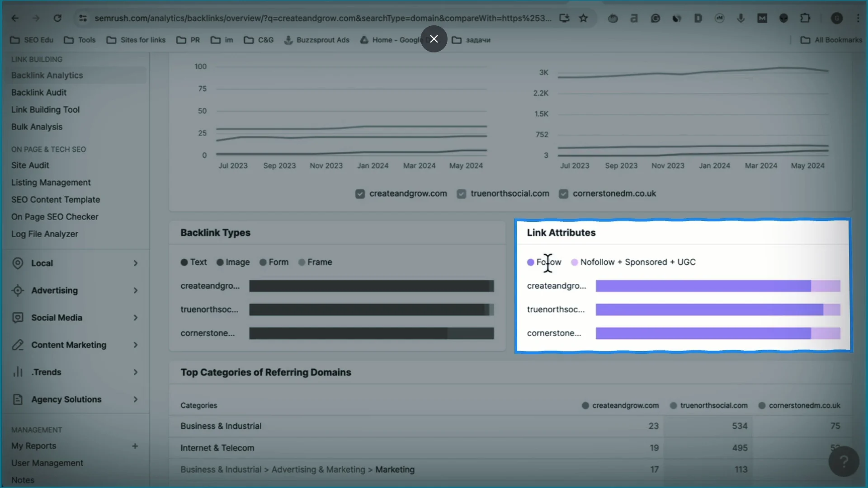Screen dimensions: 868x488
Task: Open Site Audit in sidebar
Action: 30,165
